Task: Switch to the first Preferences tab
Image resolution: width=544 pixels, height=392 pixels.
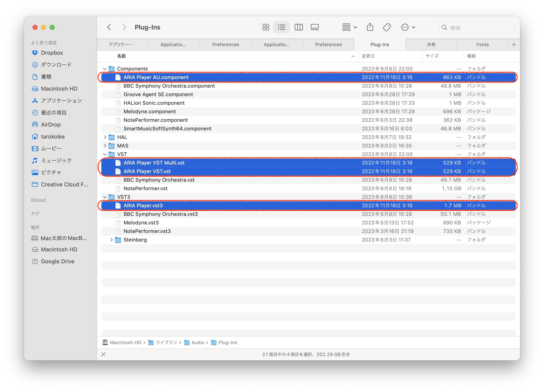Action: [x=225, y=45]
